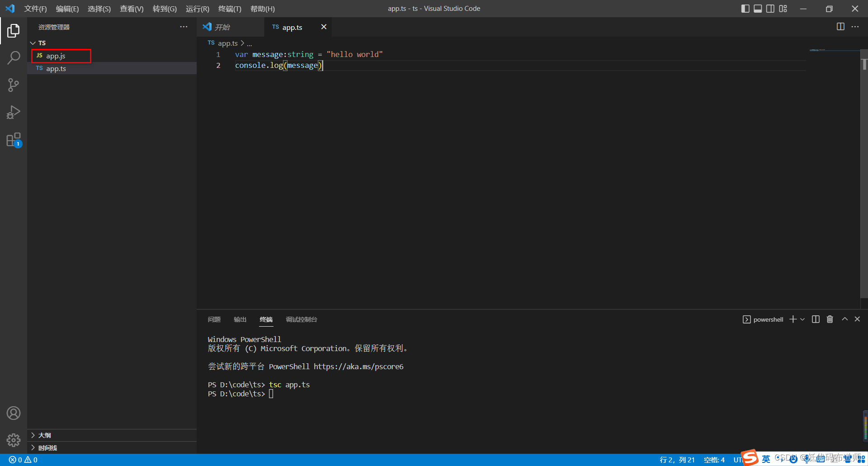Click line 1 code var message
The image size is (868, 466).
(x=309, y=54)
